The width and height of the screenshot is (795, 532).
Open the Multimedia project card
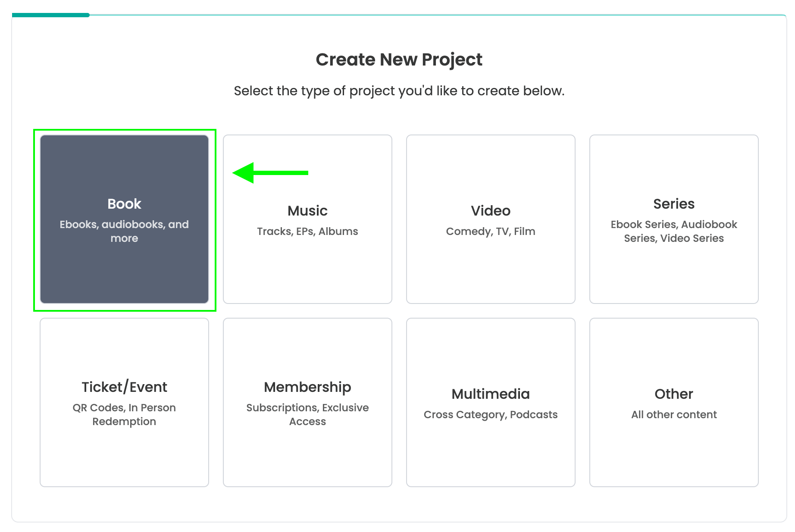click(x=491, y=403)
